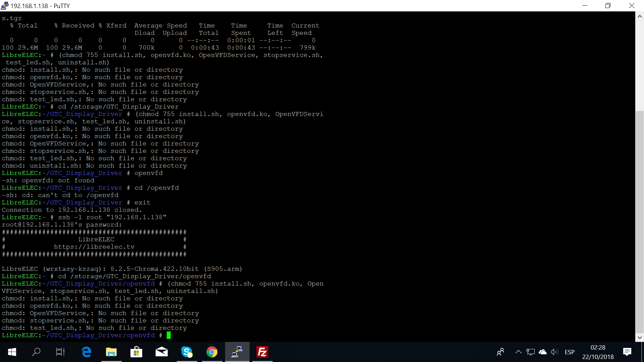This screenshot has height=362, width=644.
Task: Open OneDrive cloud tray icon
Action: [542, 352]
